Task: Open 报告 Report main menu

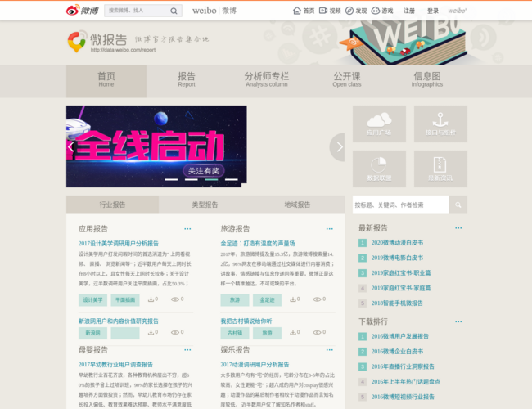Action: tap(187, 82)
